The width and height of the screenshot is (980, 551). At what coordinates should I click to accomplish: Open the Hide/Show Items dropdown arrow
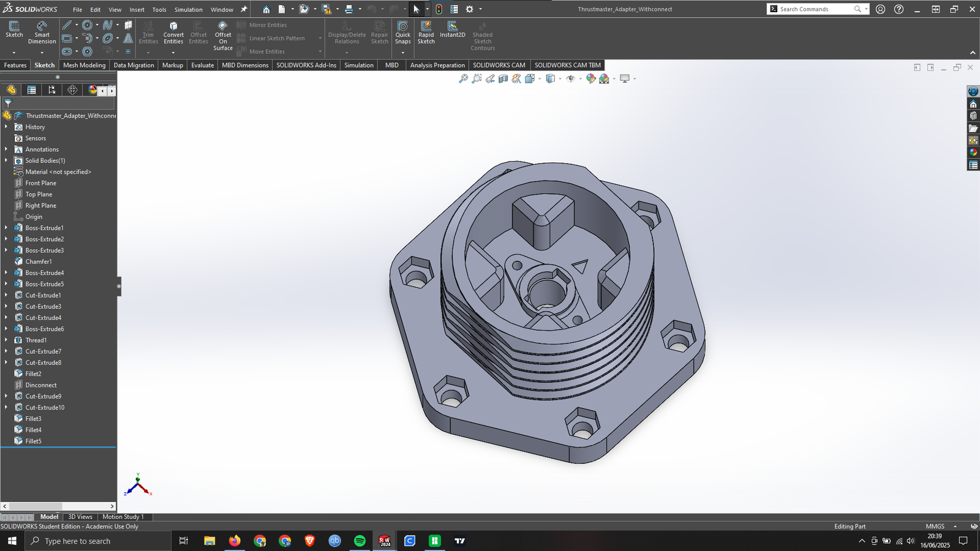pyautogui.click(x=581, y=79)
